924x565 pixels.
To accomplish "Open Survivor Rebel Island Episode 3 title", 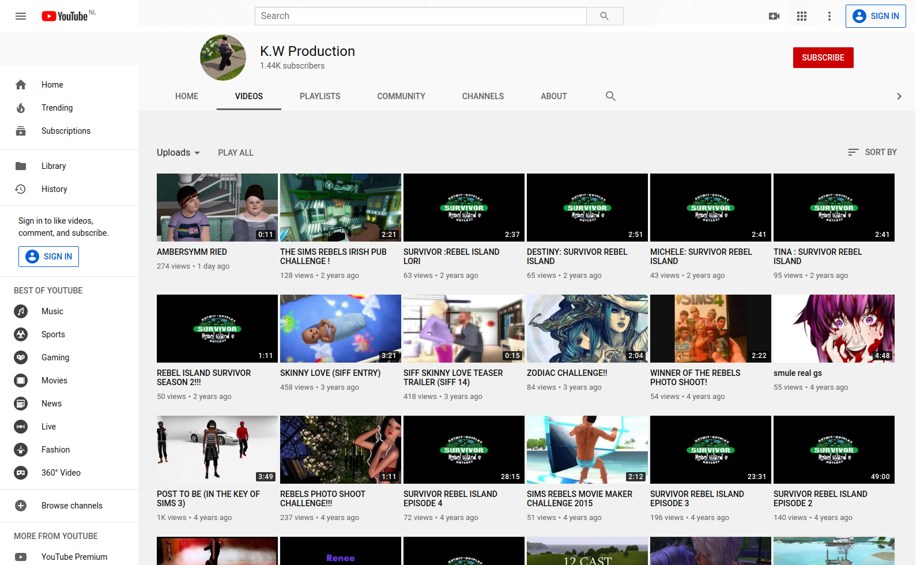I will coord(697,499).
